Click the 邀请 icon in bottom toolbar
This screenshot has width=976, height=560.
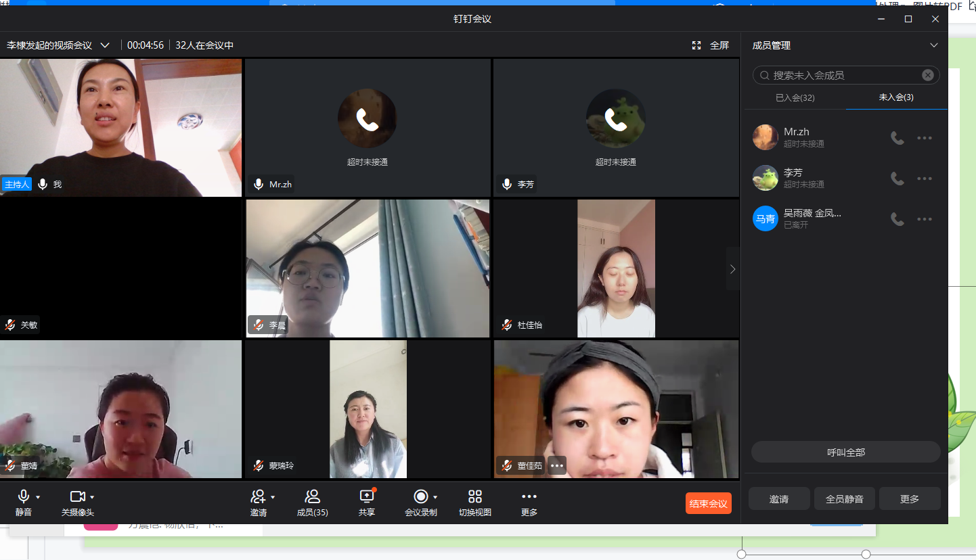pyautogui.click(x=258, y=496)
